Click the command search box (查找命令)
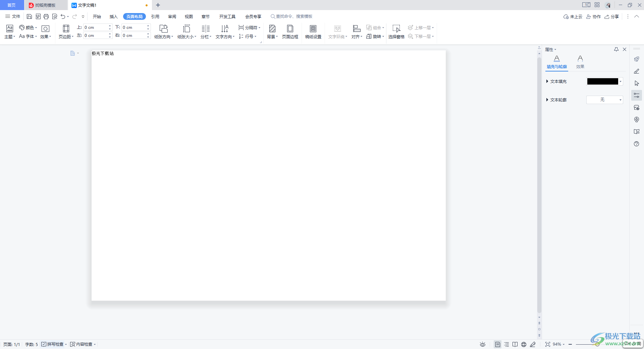 (292, 16)
